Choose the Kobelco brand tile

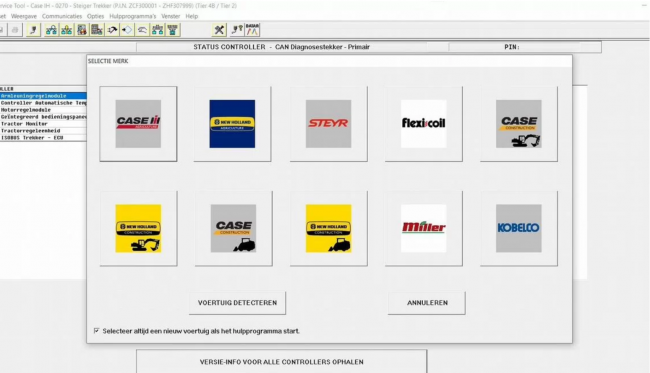(x=519, y=228)
